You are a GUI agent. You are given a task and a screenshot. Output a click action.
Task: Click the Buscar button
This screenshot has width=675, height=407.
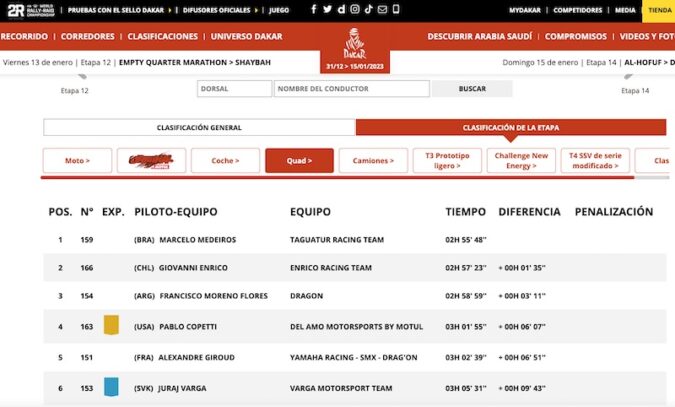point(472,89)
